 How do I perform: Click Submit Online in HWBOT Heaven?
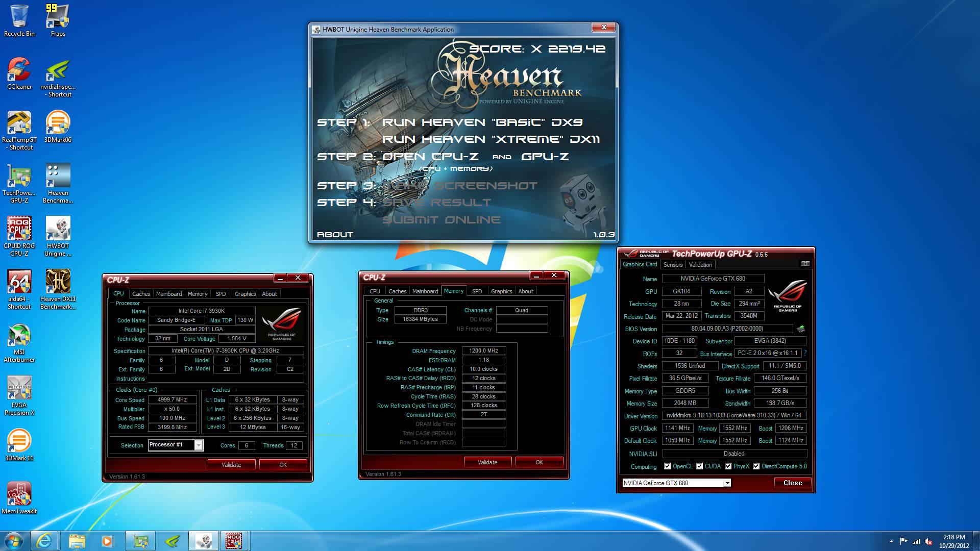(x=442, y=220)
